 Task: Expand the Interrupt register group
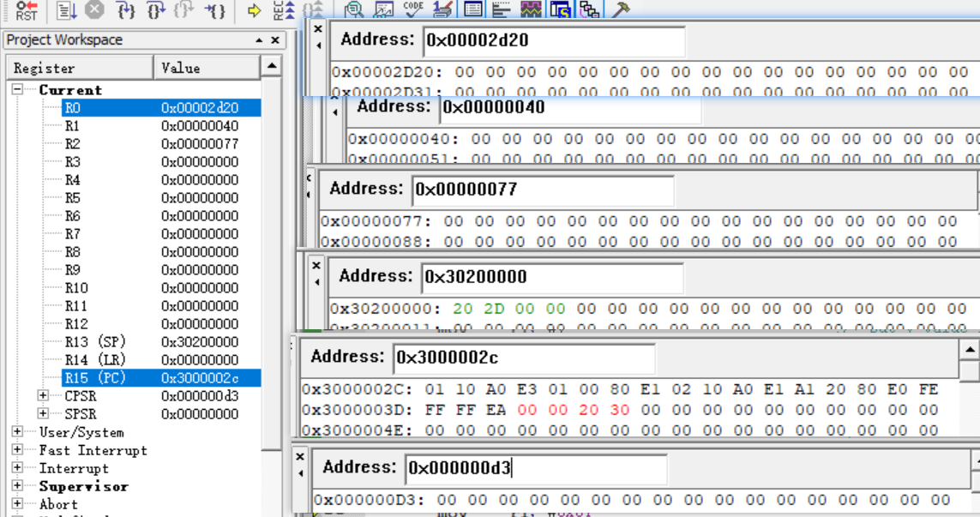point(17,468)
